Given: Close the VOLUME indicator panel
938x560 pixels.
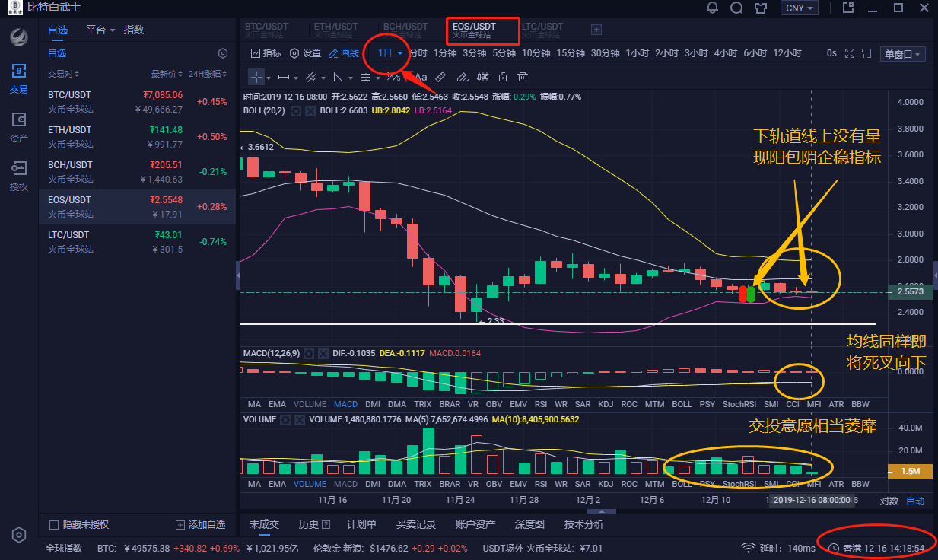Looking at the screenshot, I should (x=299, y=419).
